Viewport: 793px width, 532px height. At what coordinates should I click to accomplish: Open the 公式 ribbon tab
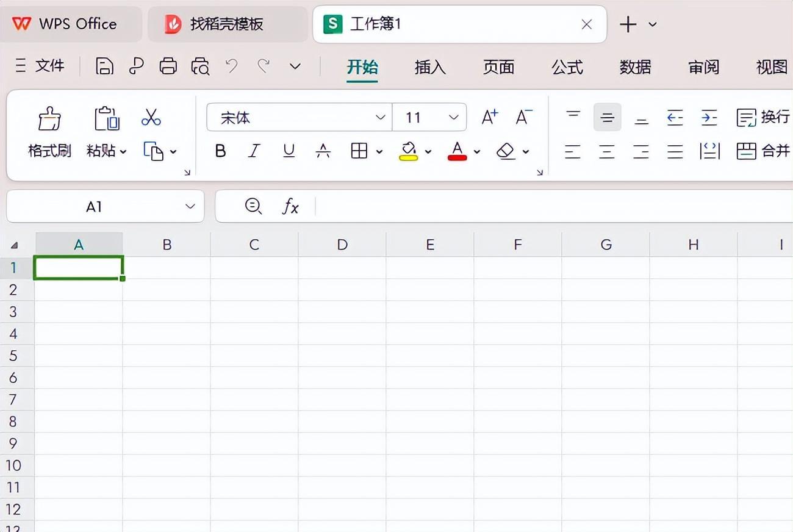567,67
